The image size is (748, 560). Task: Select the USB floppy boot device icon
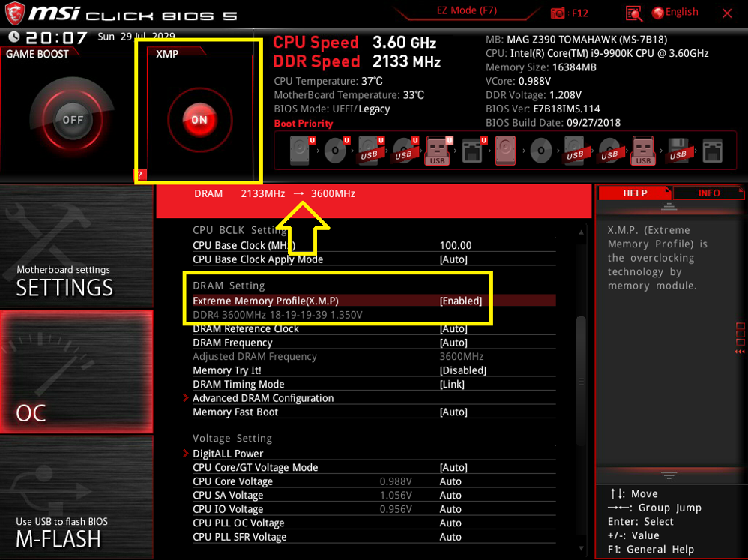tap(678, 151)
